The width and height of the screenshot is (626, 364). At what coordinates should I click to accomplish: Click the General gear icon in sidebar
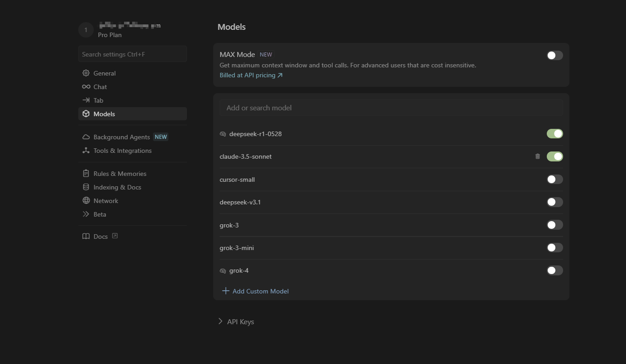[86, 73]
